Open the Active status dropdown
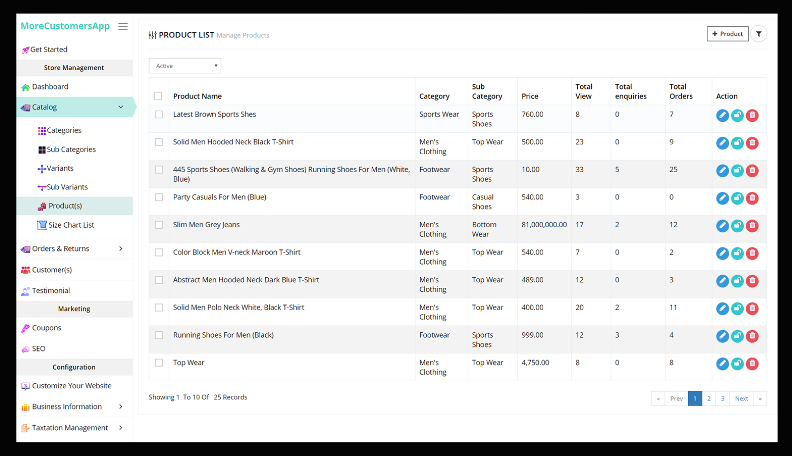 [x=185, y=66]
